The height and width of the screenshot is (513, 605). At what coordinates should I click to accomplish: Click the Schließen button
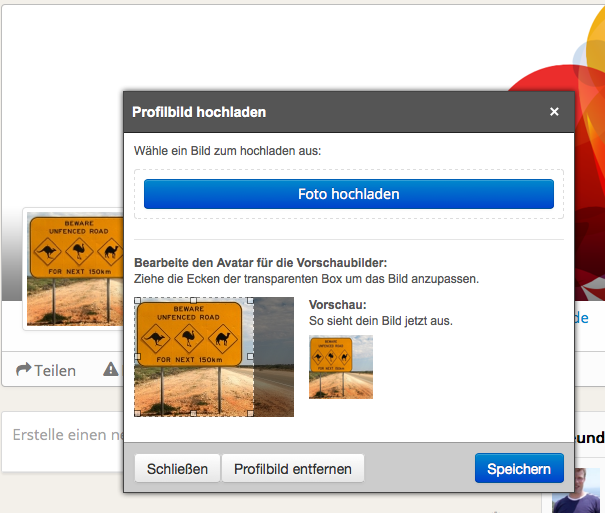(177, 469)
